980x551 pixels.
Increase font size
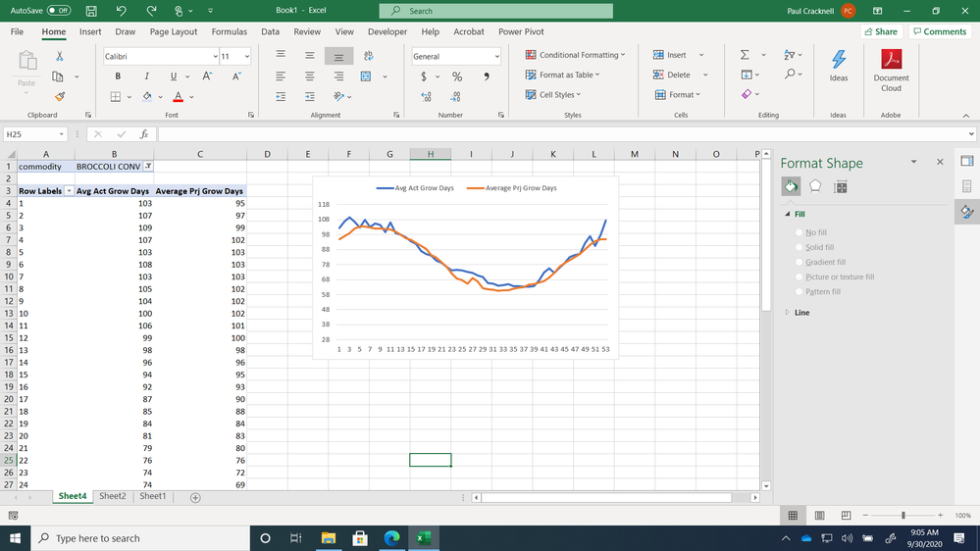pos(207,76)
